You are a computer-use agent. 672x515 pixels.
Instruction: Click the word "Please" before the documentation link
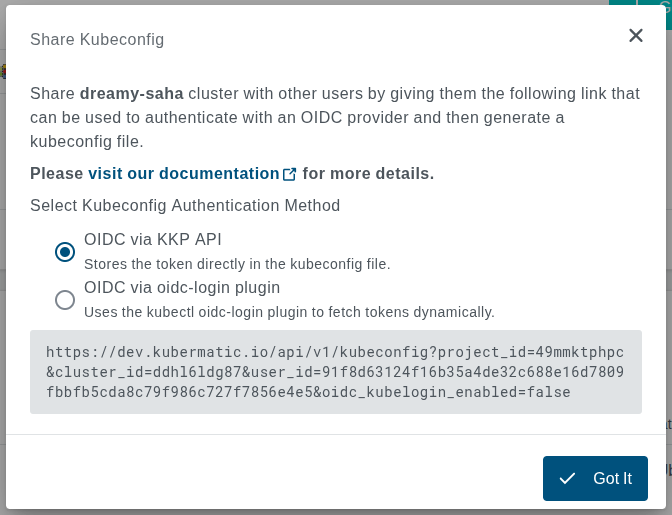tap(56, 173)
